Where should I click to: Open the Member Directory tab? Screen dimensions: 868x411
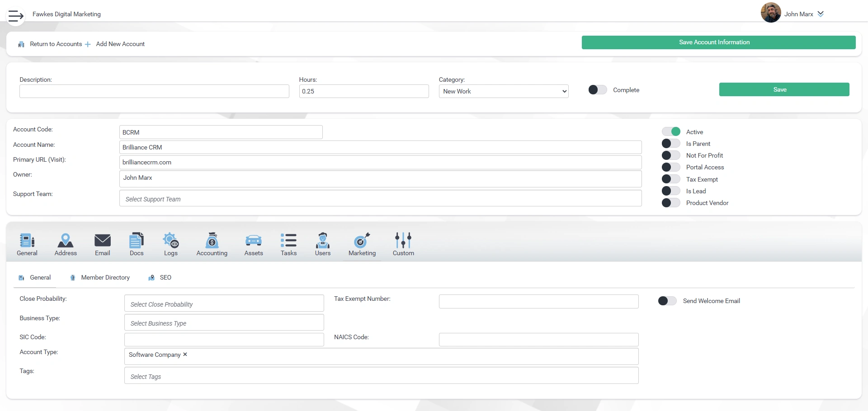(x=105, y=277)
